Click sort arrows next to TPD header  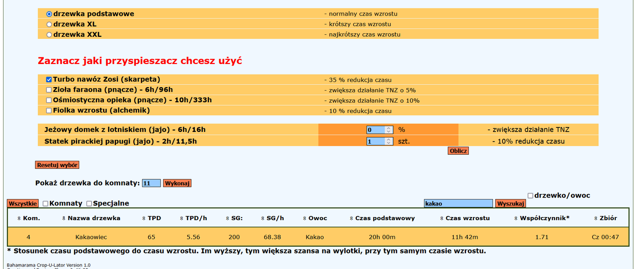click(143, 219)
